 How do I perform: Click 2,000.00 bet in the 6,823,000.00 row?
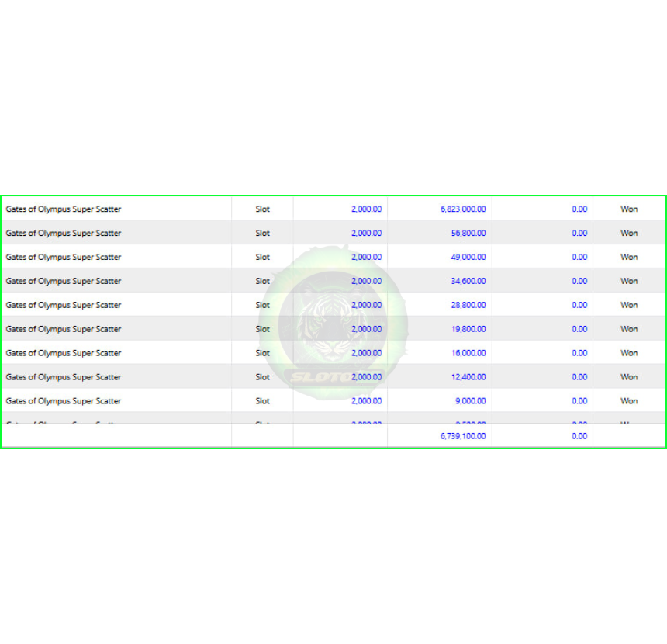tap(367, 209)
